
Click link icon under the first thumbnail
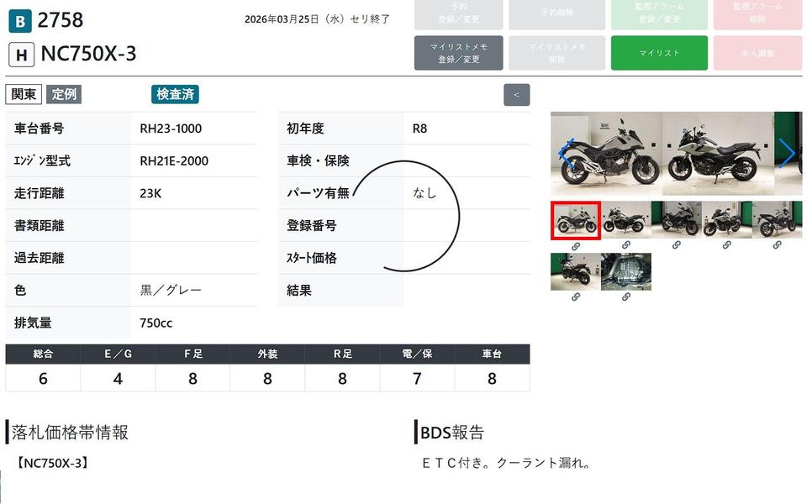pyautogui.click(x=576, y=245)
